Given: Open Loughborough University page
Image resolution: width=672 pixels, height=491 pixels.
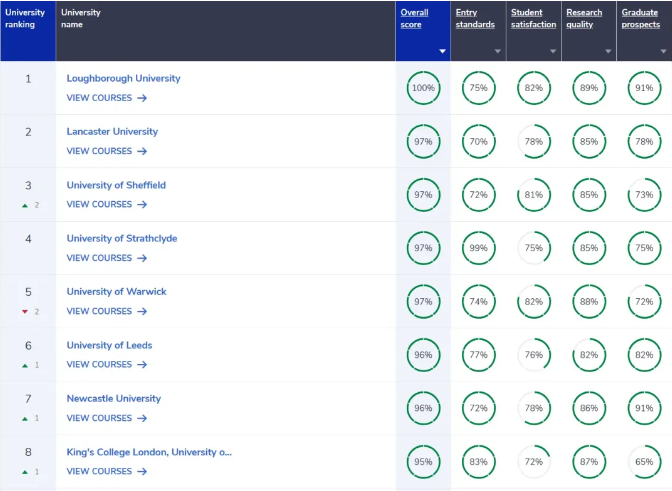Looking at the screenshot, I should pyautogui.click(x=123, y=78).
